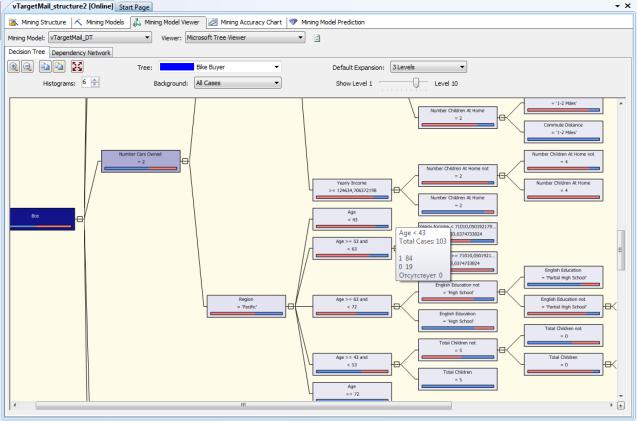
Task: Collapse the Total Children not = 5 expander
Action: click(x=502, y=350)
